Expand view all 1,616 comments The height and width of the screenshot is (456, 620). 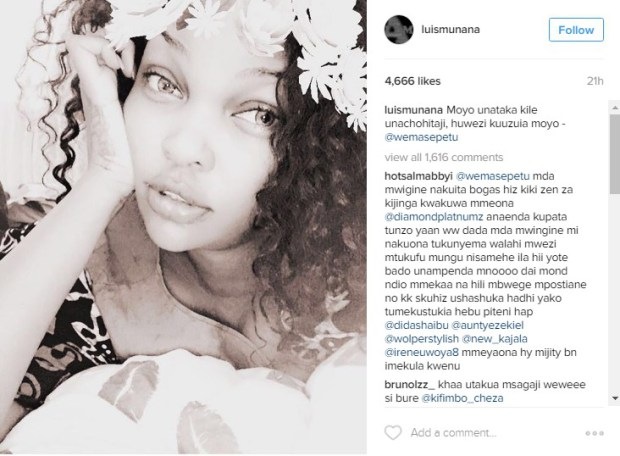444,157
